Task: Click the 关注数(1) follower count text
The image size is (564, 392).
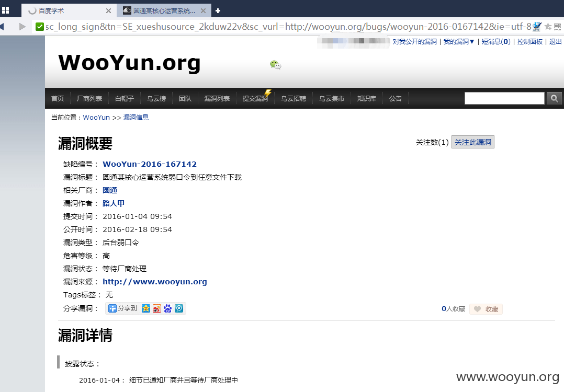Action: click(432, 143)
